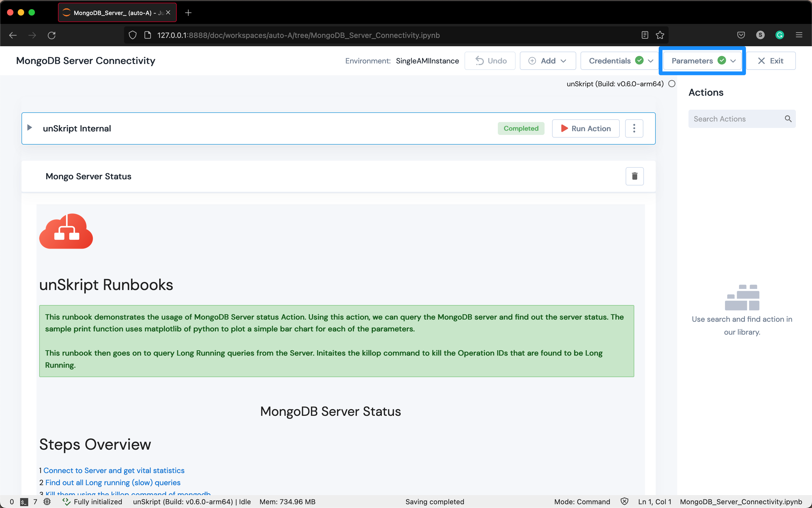
Task: Click 'Fully initialized' status text
Action: click(x=98, y=502)
